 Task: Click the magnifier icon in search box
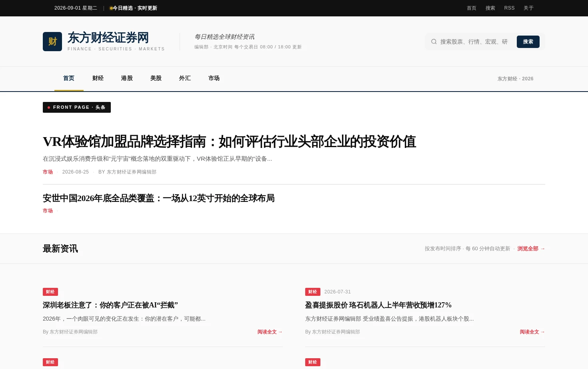[x=434, y=42]
